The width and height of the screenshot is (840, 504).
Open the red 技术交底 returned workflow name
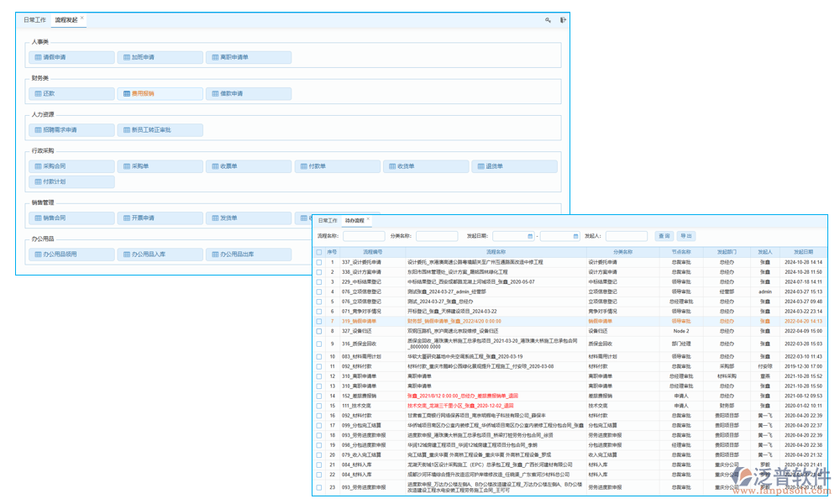pyautogui.click(x=460, y=406)
